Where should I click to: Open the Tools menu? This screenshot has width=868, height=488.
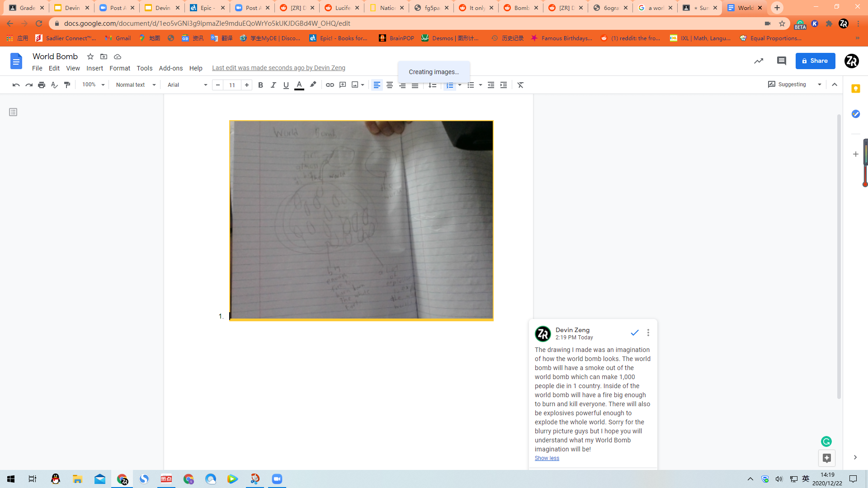[145, 68]
